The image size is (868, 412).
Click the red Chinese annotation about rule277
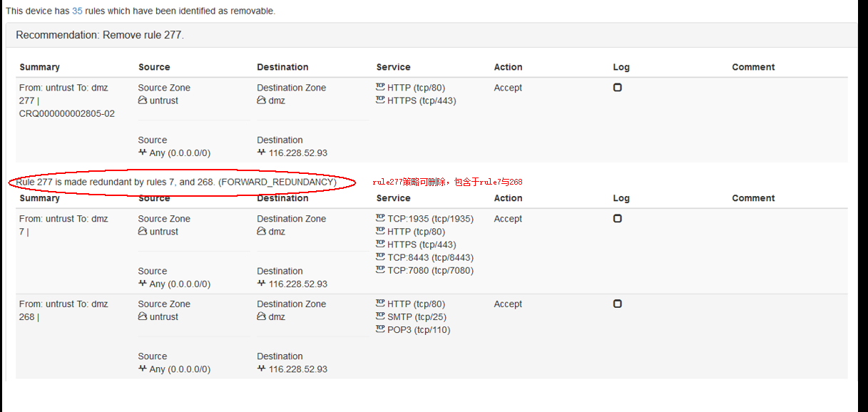click(x=447, y=182)
